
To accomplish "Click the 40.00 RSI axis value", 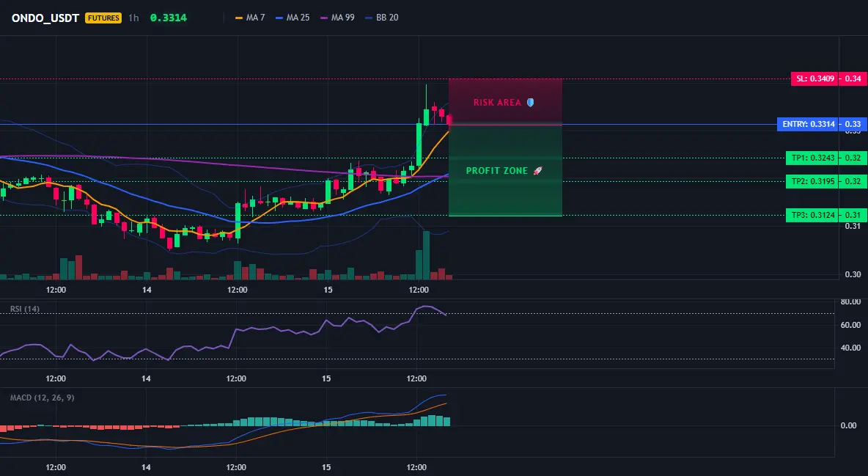I will [x=850, y=348].
